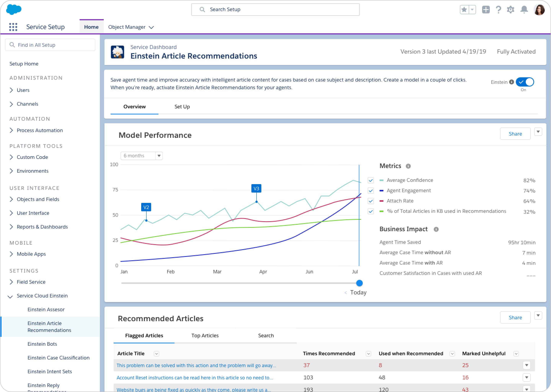Click the previous arrow beside Today
The height and width of the screenshot is (392, 551).
coord(346,293)
